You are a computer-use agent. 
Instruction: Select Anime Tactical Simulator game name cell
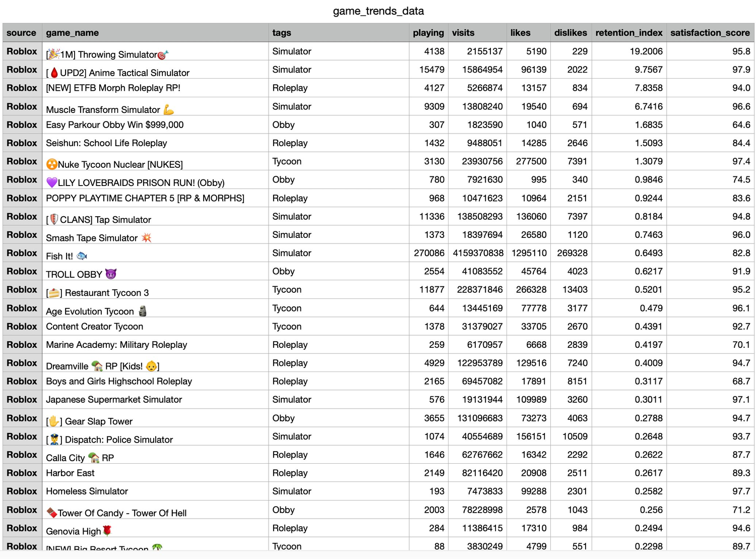[155, 70]
